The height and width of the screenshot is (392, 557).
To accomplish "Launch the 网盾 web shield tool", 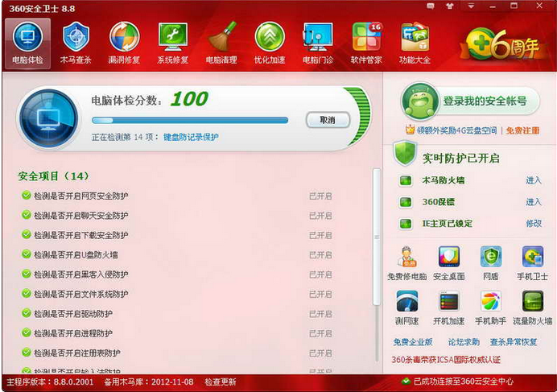I will click(491, 263).
